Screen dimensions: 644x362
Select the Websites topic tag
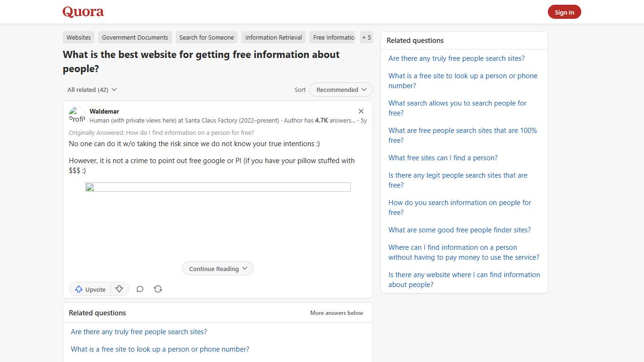pos(78,37)
